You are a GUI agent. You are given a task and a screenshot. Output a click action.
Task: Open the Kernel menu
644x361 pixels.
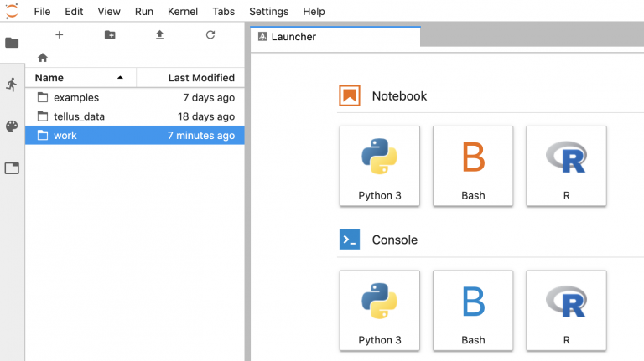tap(182, 12)
